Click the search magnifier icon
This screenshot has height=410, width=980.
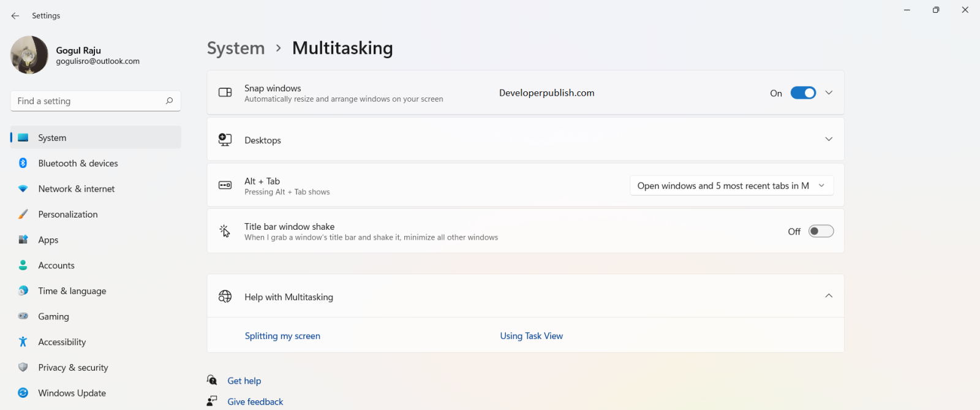(169, 101)
